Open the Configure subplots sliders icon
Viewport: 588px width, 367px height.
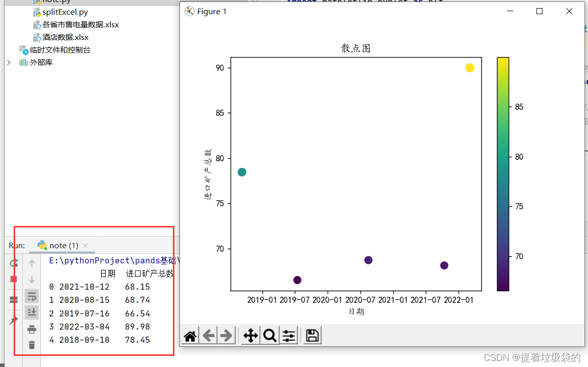289,336
